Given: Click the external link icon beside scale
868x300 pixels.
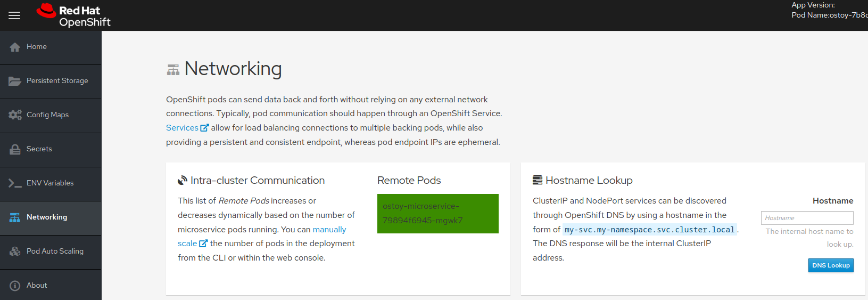Looking at the screenshot, I should (x=203, y=244).
